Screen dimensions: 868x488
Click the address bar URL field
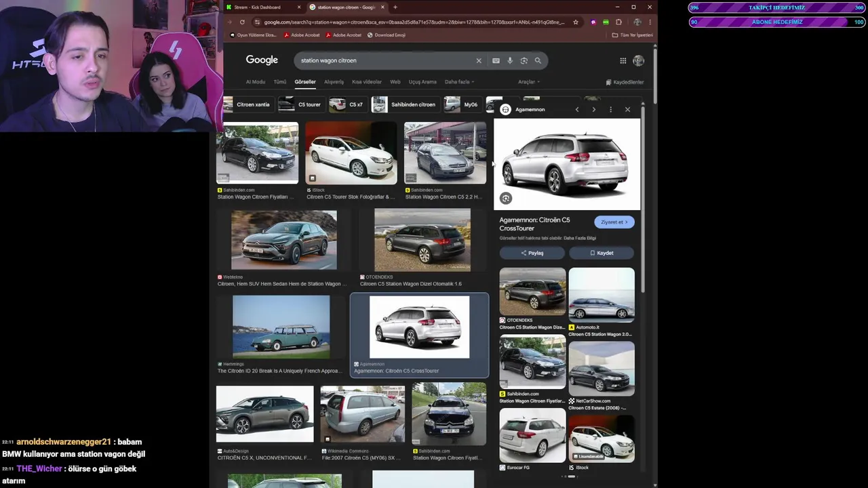[414, 22]
